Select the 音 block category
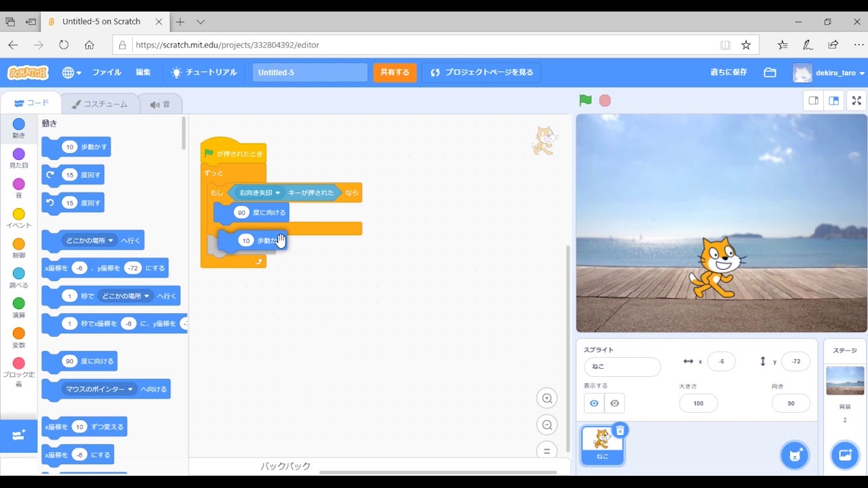The height and width of the screenshot is (488, 868). (x=18, y=188)
